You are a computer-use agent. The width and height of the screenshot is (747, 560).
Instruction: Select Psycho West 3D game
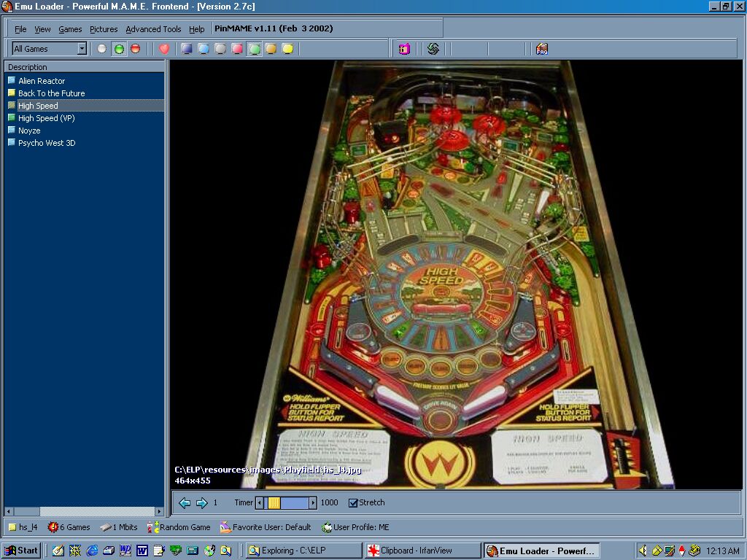point(47,143)
